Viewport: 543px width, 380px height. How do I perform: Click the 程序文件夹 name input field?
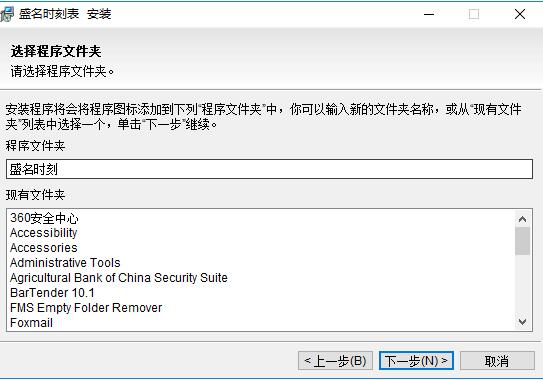[269, 169]
